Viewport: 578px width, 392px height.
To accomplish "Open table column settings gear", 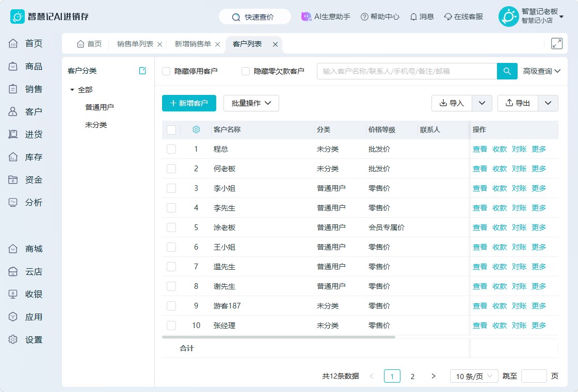I will 196,129.
